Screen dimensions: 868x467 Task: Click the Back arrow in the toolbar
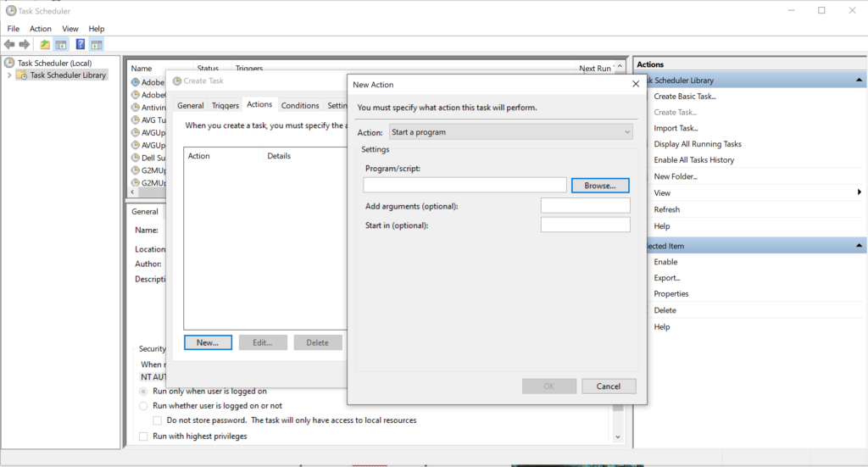click(9, 44)
